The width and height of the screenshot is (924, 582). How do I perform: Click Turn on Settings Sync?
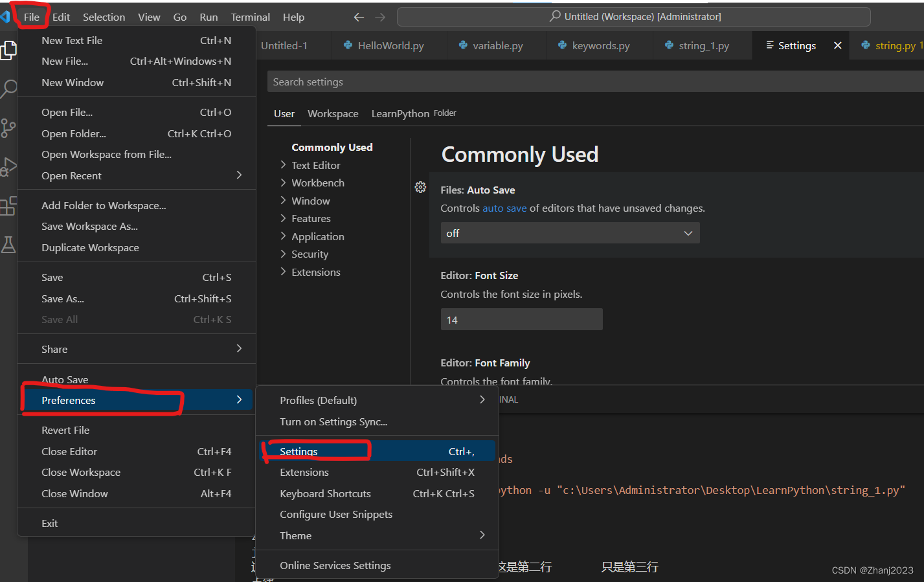coord(333,421)
